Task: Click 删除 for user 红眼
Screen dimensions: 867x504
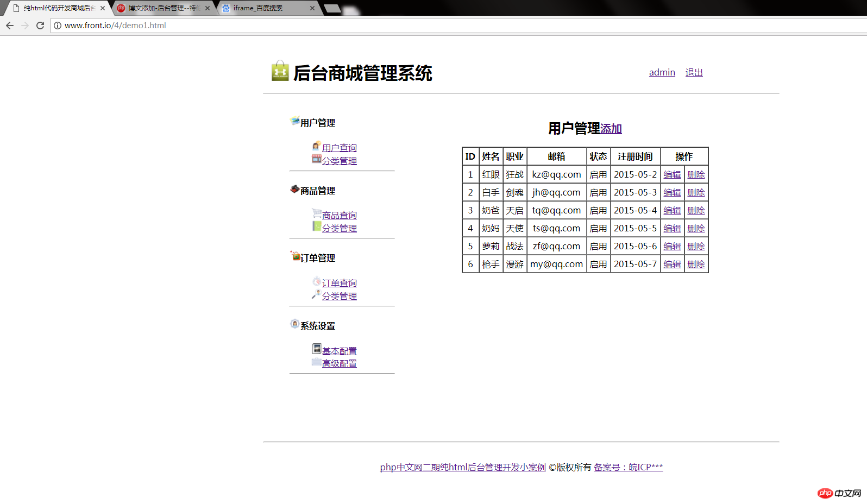Action: click(x=696, y=174)
